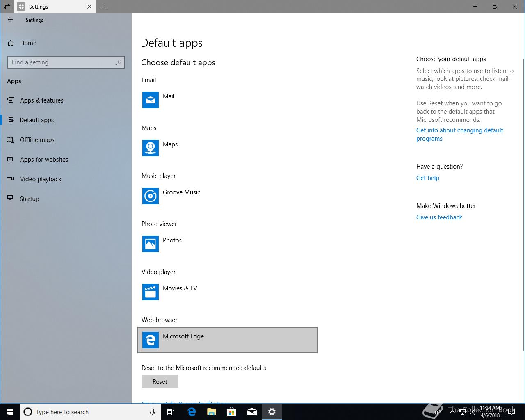Click the Groove Music label
The width and height of the screenshot is (525, 420).
click(181, 192)
